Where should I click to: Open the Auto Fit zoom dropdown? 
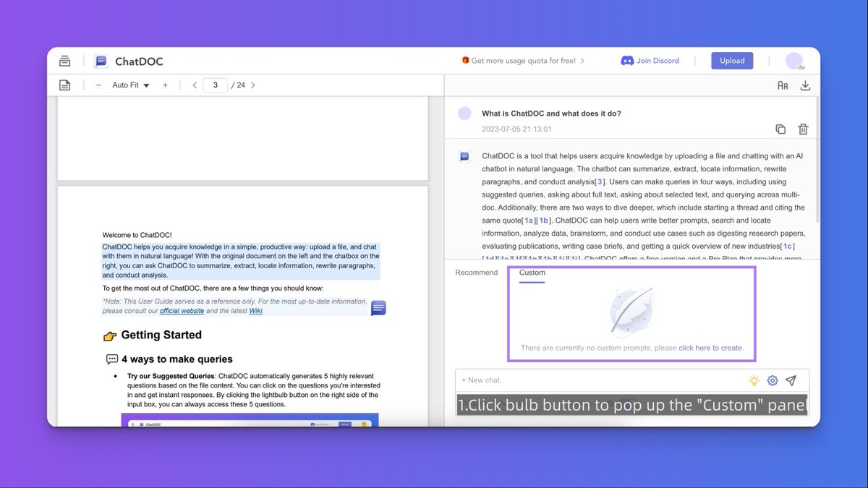[x=131, y=85]
